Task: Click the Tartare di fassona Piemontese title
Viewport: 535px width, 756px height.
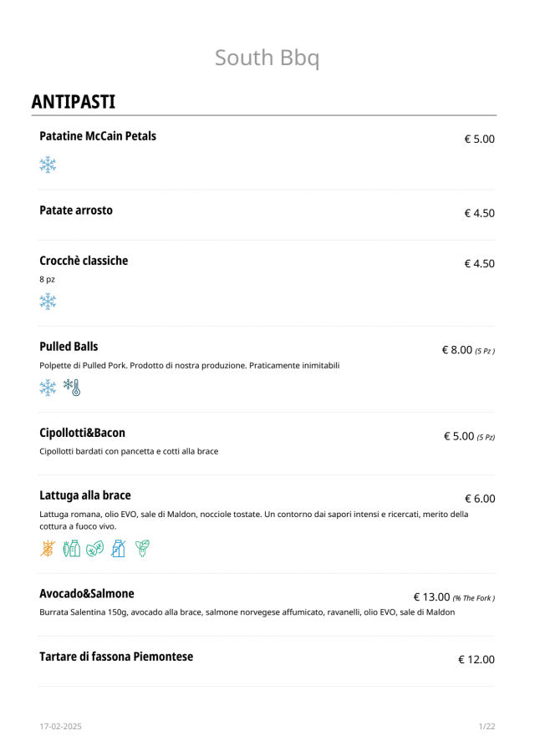Action: click(x=116, y=657)
